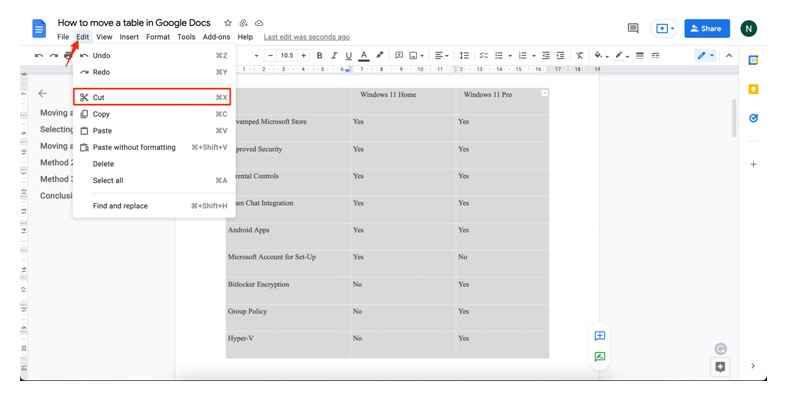Choose Cut from the Edit menu
The image size is (786, 397).
point(152,97)
